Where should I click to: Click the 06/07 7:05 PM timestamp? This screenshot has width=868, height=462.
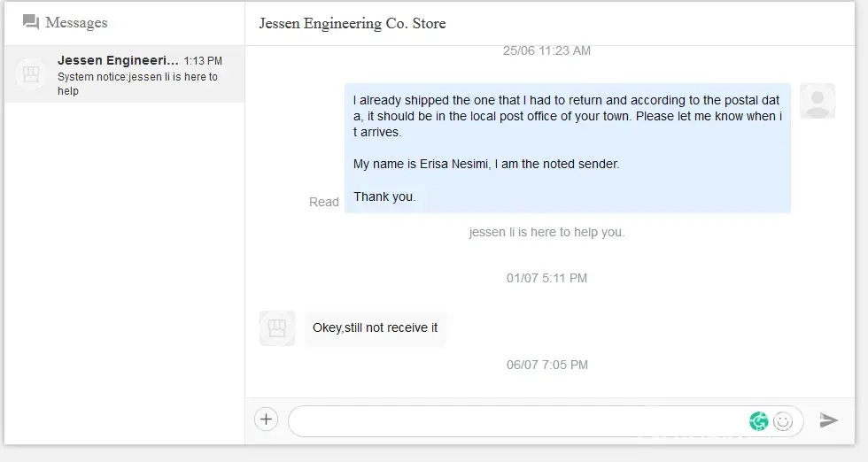pos(546,365)
